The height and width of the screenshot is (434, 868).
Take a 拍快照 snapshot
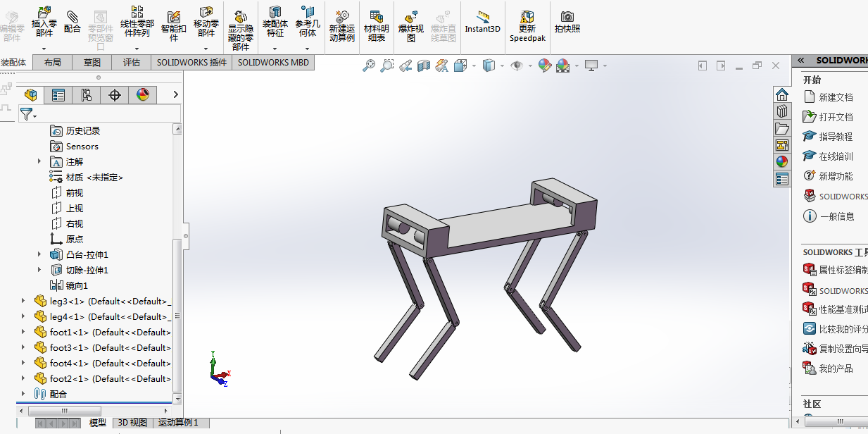tap(567, 21)
